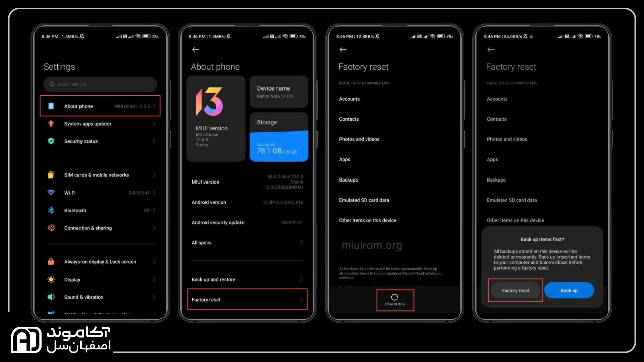Open Connection & sharing chevron
Screen dimensions: 644x362
coord(154,228)
